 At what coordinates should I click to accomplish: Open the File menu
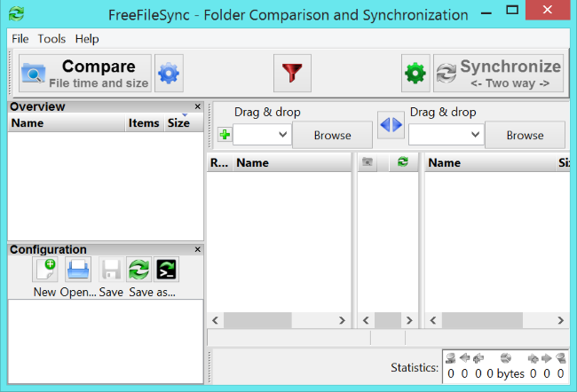(x=20, y=39)
